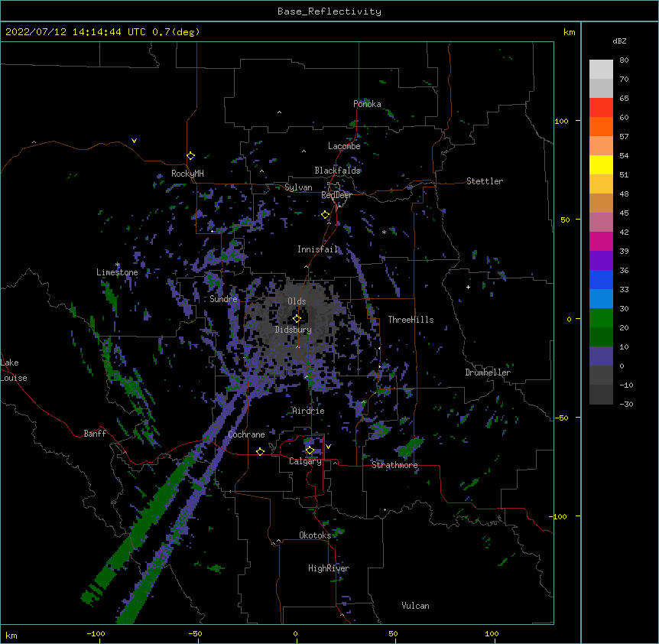
Task: Click the Limestone label
Action: (117, 272)
